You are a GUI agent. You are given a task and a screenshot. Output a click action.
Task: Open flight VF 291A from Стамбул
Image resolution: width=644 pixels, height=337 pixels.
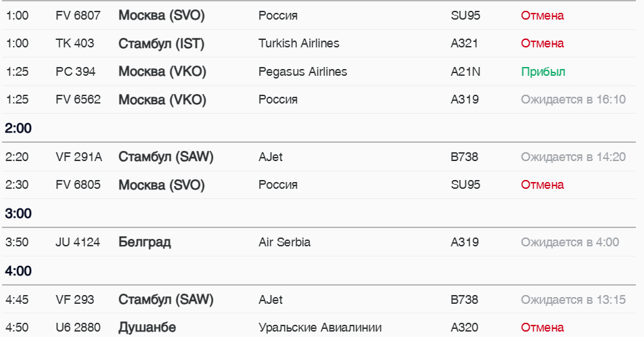(x=78, y=157)
